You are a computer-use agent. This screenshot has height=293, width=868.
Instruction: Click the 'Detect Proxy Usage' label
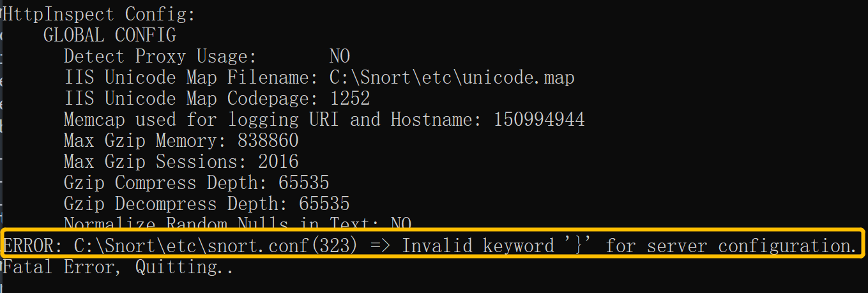pyautogui.click(x=160, y=56)
